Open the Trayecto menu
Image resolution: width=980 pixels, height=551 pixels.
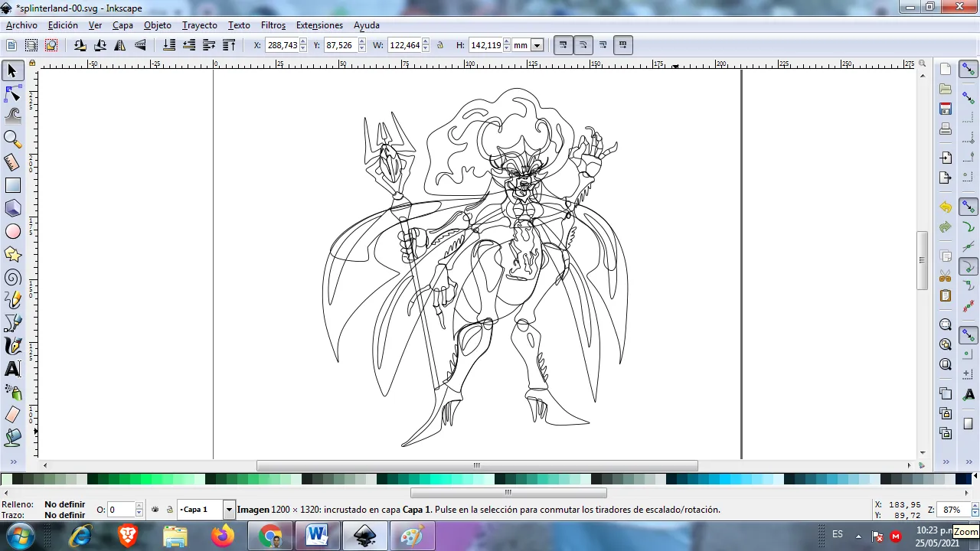pyautogui.click(x=199, y=25)
